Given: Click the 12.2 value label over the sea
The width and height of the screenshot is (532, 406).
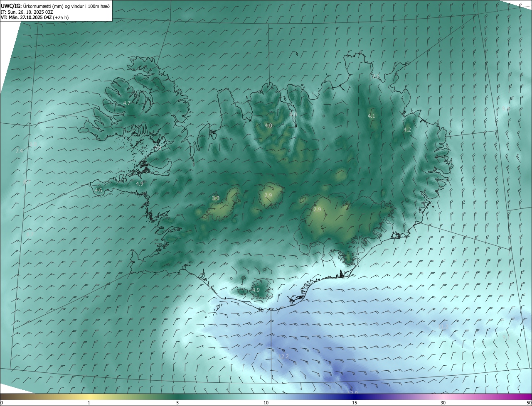Looking at the screenshot, I should click(x=283, y=357).
